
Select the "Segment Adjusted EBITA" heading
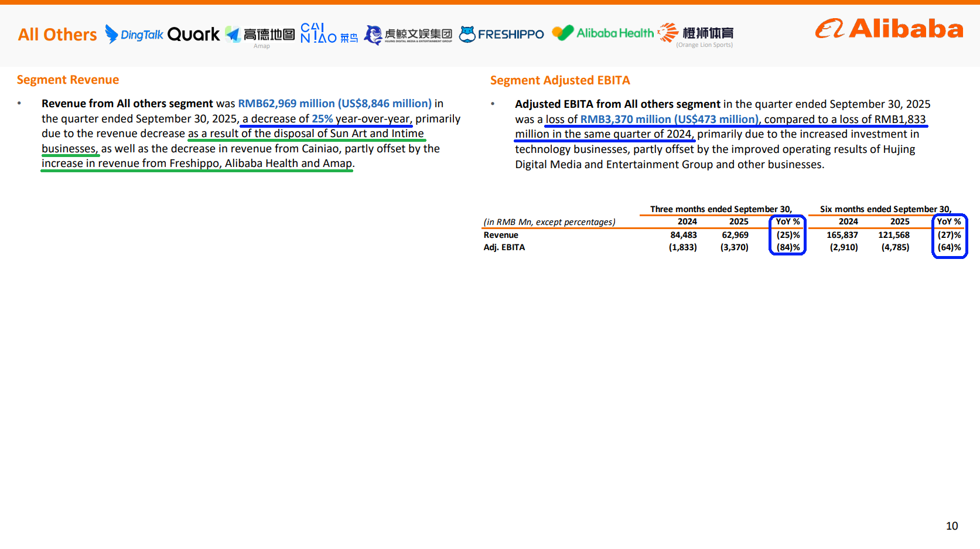coord(560,80)
